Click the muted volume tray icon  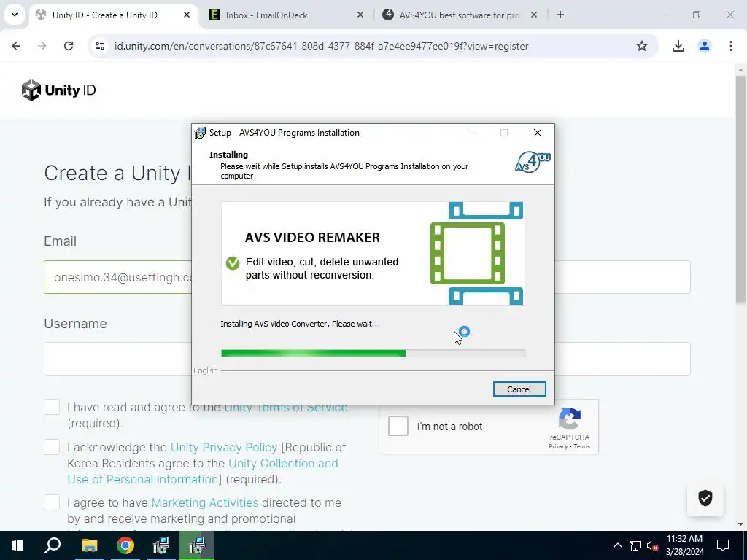652,545
